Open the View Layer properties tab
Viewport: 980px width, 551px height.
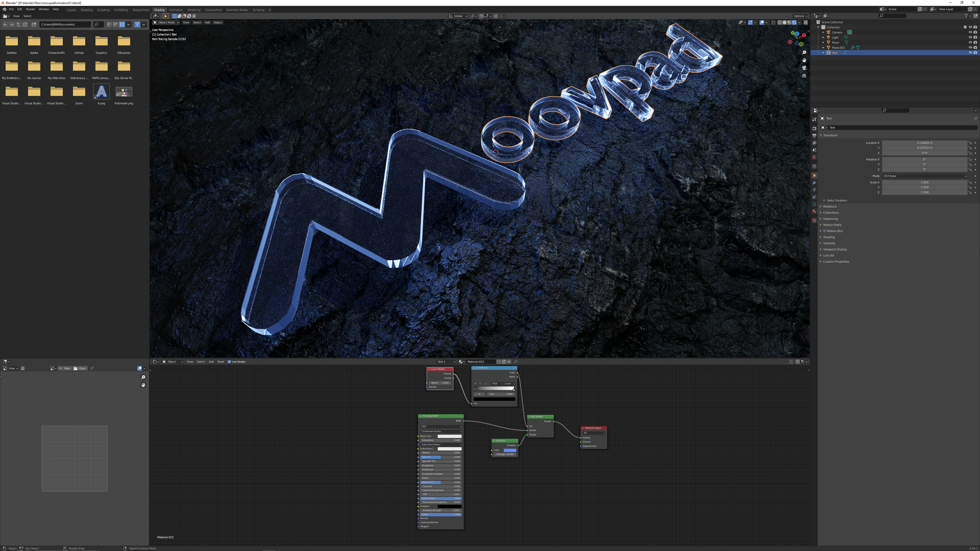[814, 143]
